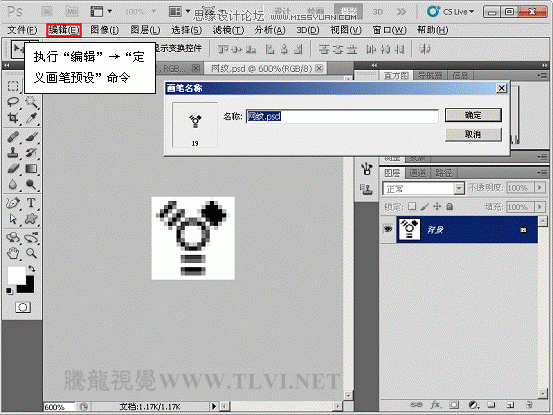Image resolution: width=553 pixels, height=415 pixels.
Task: Open adjustment layer menu
Action: [473, 405]
